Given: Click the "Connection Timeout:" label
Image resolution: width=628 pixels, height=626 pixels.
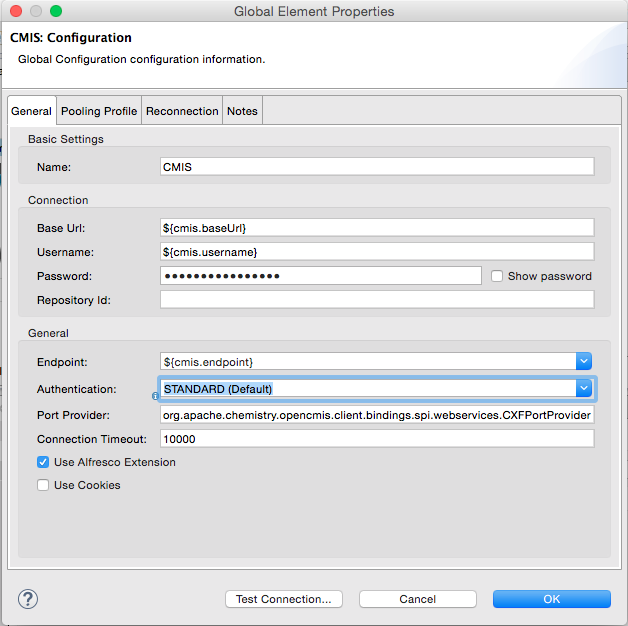Looking at the screenshot, I should (x=92, y=439).
